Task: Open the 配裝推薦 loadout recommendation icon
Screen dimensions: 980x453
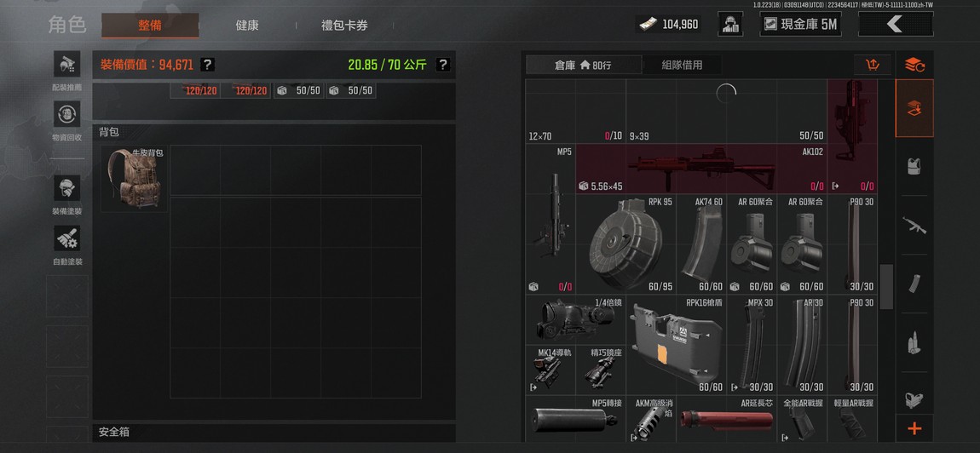Action: 66,66
